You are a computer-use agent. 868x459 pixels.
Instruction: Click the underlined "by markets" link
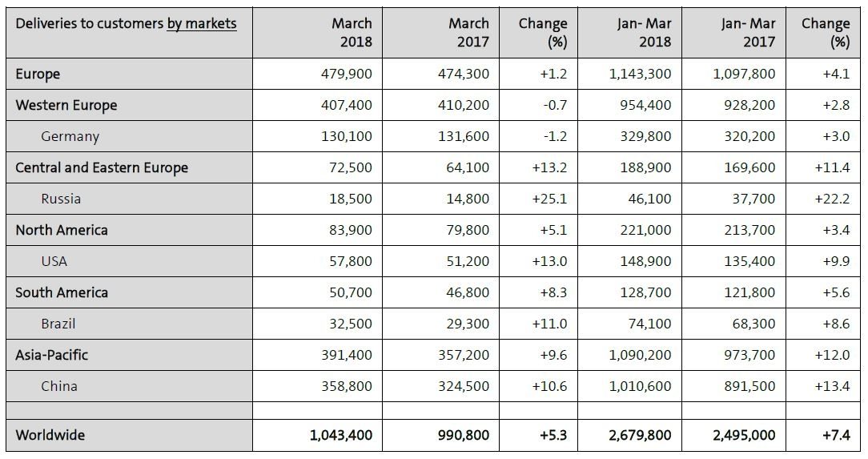point(201,23)
